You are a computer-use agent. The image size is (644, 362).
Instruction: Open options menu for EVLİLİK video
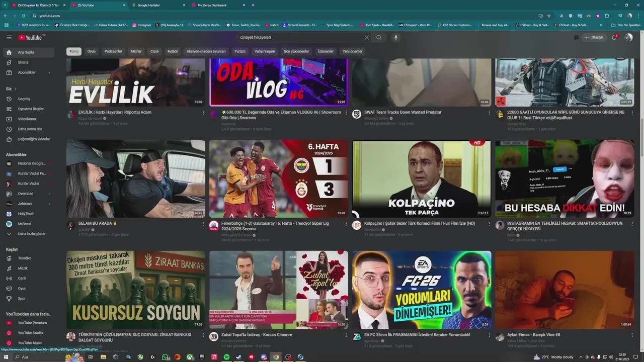(203, 113)
